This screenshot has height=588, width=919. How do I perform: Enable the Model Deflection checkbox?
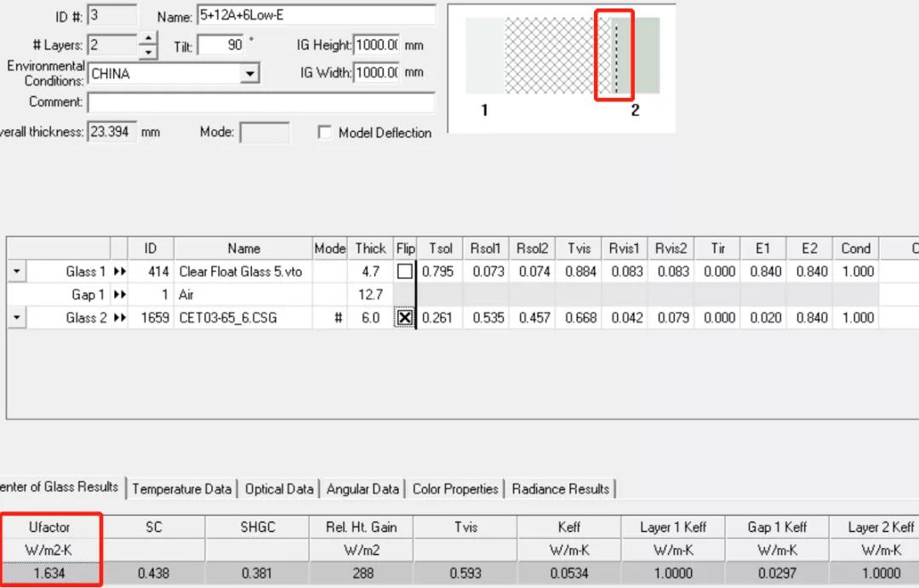click(x=324, y=133)
